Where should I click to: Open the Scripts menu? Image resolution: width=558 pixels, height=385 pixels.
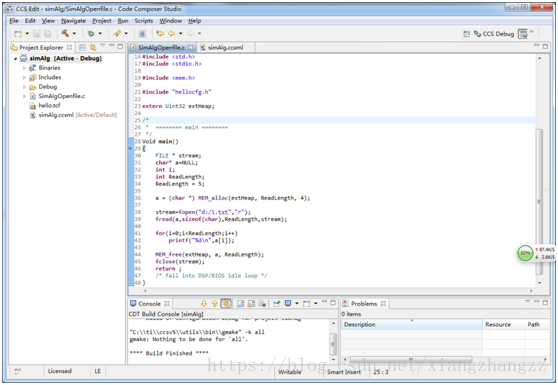coord(144,21)
